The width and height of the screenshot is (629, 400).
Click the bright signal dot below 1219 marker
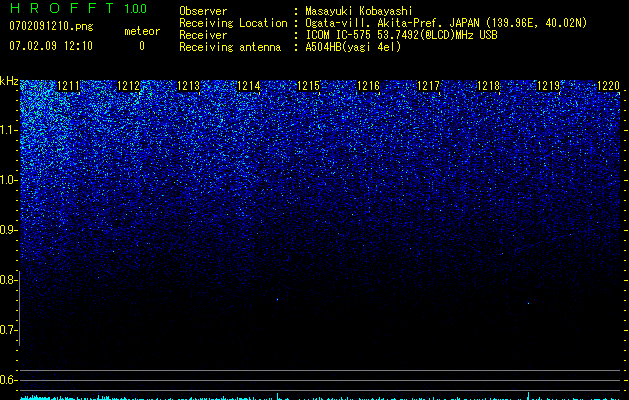(x=528, y=303)
